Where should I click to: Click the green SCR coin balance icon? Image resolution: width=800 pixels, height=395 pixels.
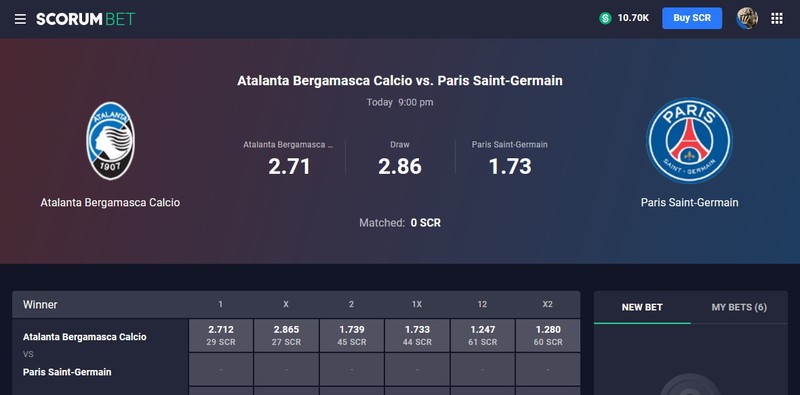point(605,18)
